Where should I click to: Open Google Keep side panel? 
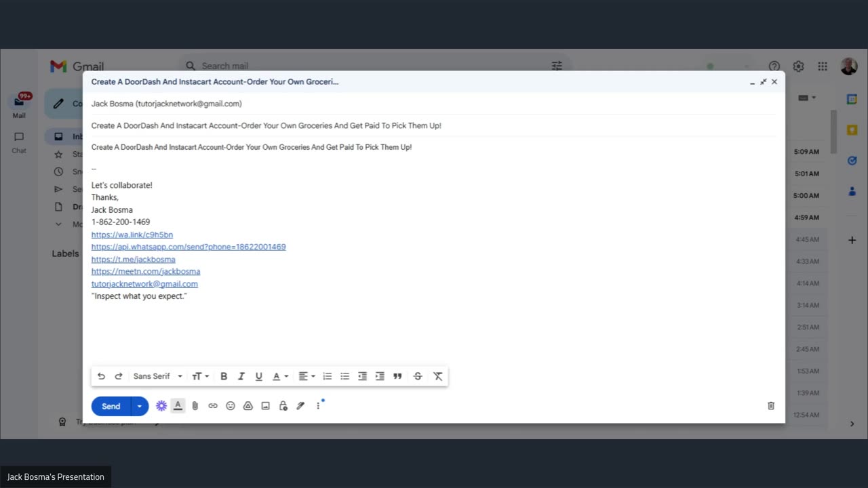point(852,130)
